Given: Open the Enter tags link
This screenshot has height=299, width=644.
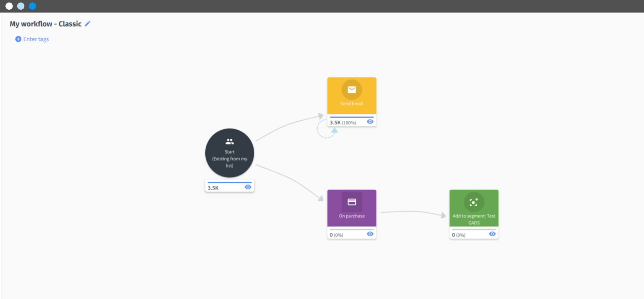Looking at the screenshot, I should pos(36,39).
